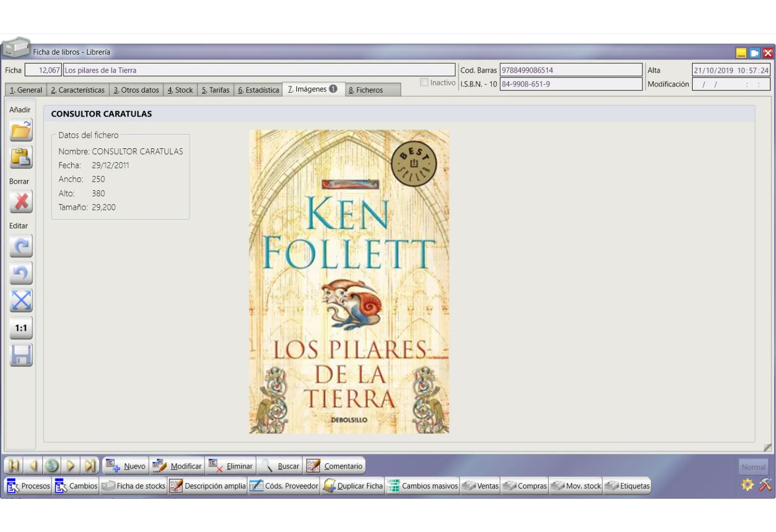This screenshot has width=776, height=532.
Task: Go to the next record
Action: (x=71, y=466)
